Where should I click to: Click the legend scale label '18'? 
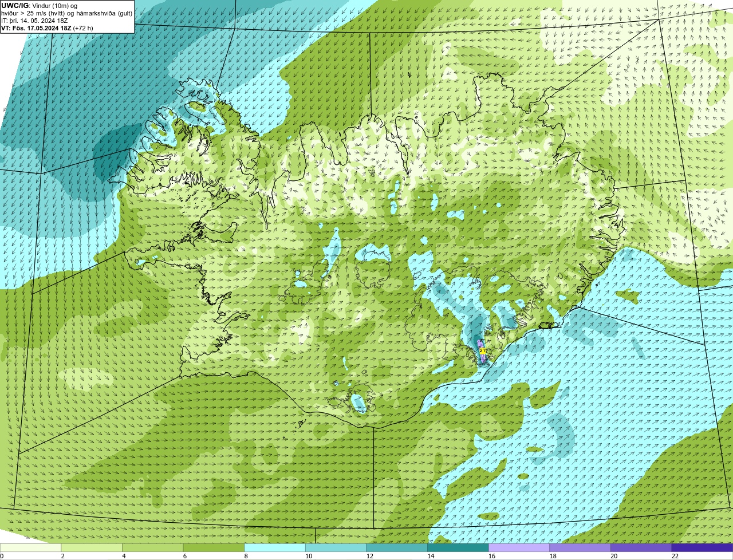coord(553,556)
